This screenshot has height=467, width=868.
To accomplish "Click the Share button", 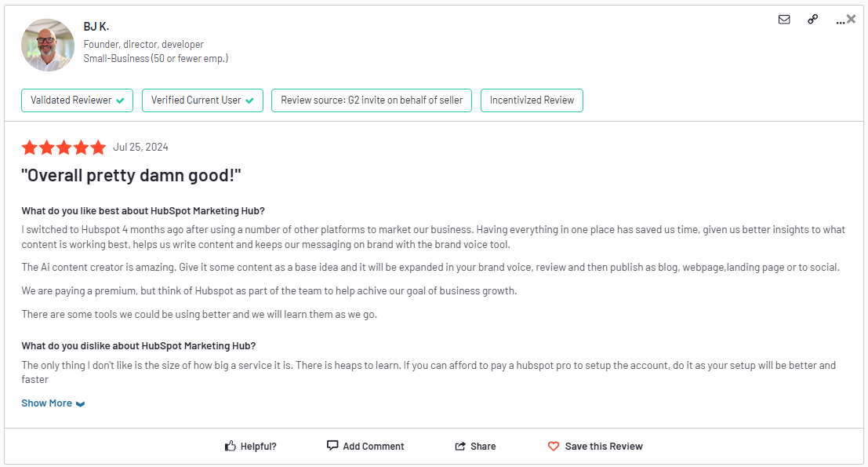I will 481,445.
